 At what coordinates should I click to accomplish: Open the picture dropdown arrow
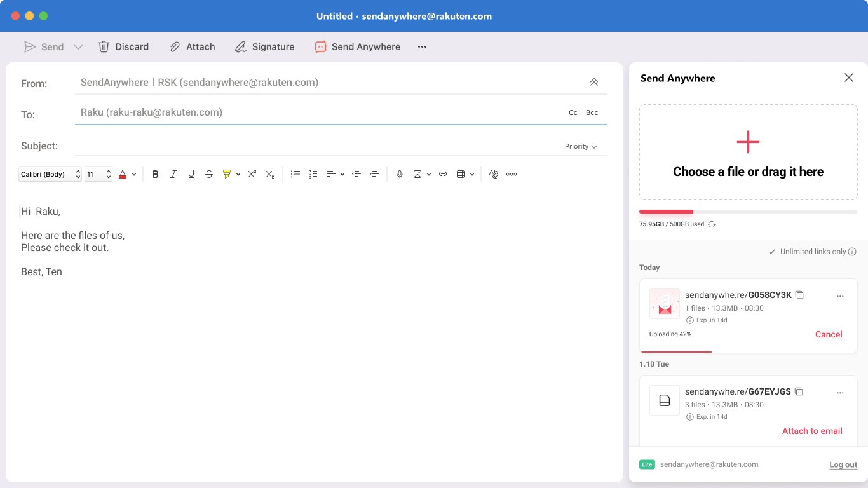[x=429, y=174]
